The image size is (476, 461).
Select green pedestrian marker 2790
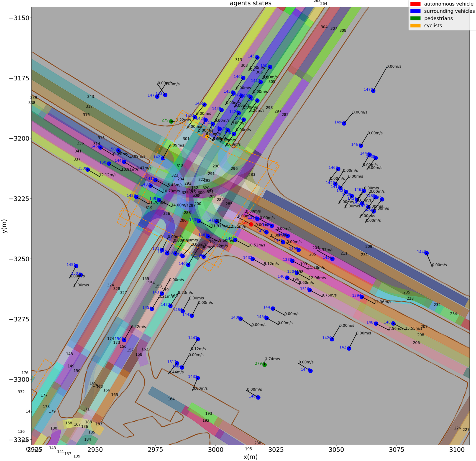tap(171, 121)
